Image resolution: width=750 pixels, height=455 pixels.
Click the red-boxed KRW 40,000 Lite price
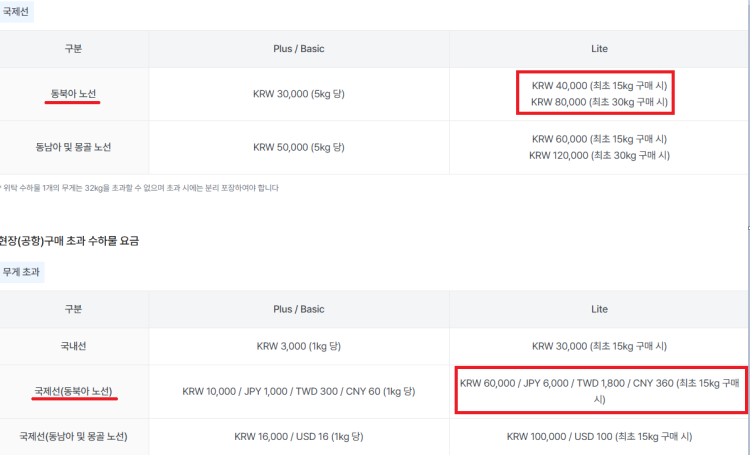pyautogui.click(x=599, y=86)
